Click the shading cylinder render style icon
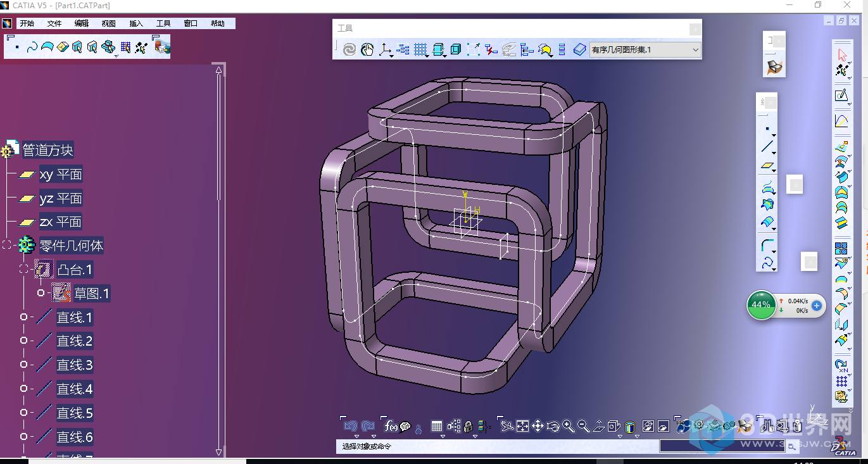The width and height of the screenshot is (868, 464). tap(630, 427)
